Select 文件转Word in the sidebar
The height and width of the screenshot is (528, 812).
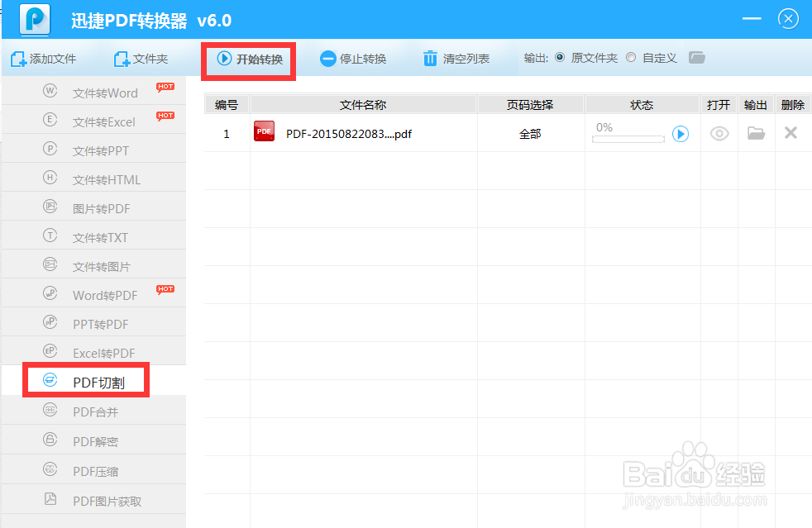click(x=93, y=91)
